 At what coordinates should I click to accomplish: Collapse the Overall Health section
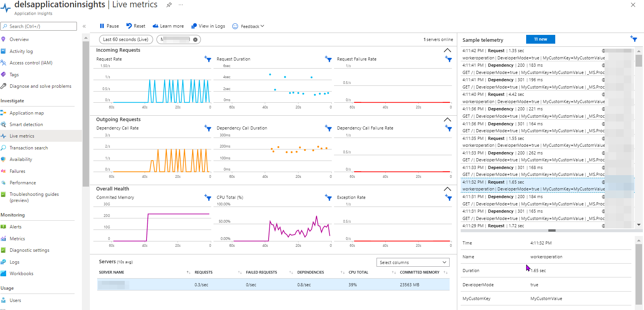(x=447, y=189)
